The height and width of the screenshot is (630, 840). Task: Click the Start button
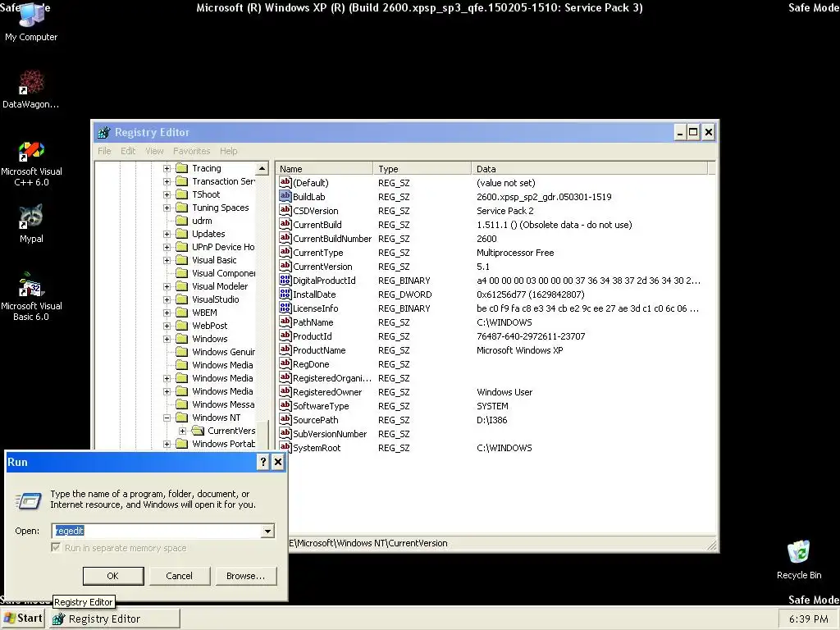tap(23, 619)
